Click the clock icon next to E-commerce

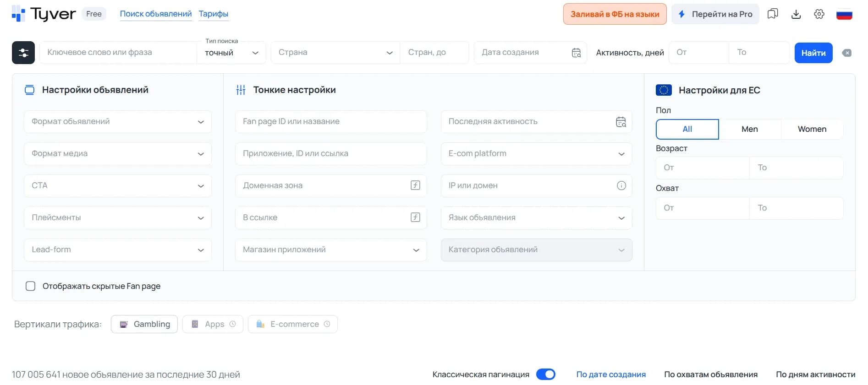327,324
